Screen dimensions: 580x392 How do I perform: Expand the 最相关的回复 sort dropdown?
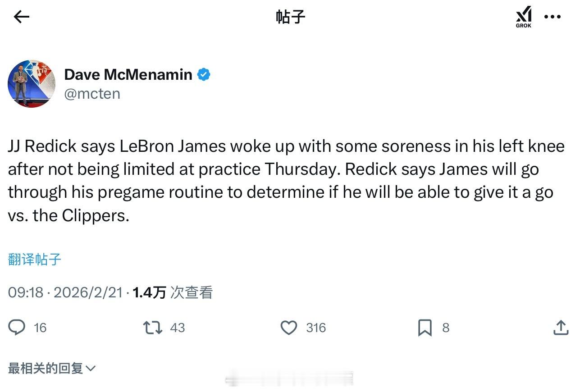pyautogui.click(x=52, y=369)
